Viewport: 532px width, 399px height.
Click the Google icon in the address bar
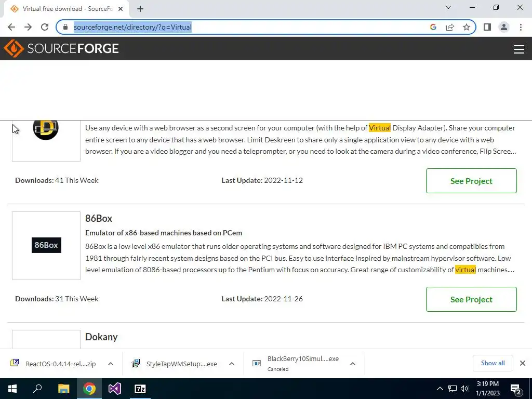(433, 27)
